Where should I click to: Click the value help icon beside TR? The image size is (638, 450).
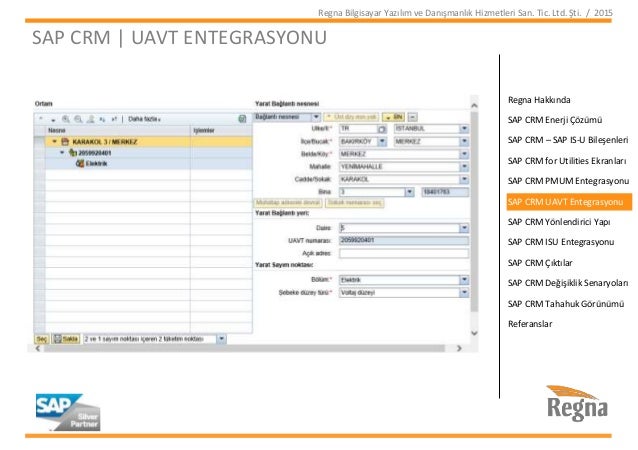point(382,129)
